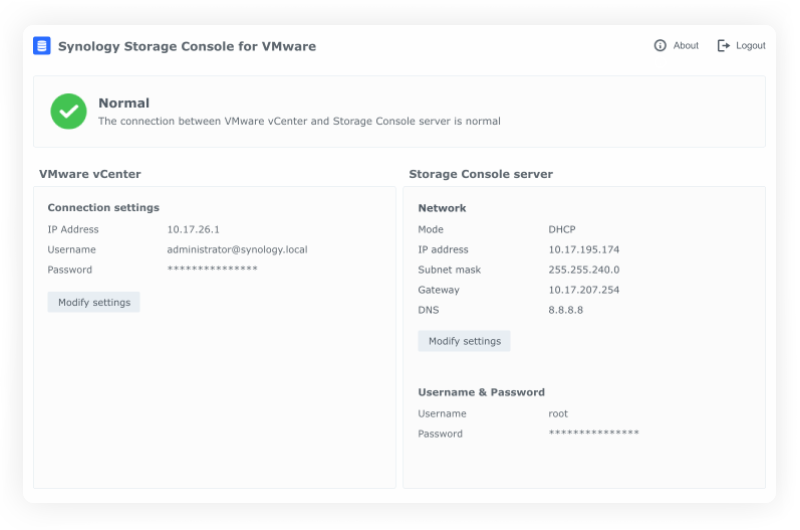Select the Storage Console username root
Viewport: 800px width, 530px height.
pyautogui.click(x=558, y=414)
